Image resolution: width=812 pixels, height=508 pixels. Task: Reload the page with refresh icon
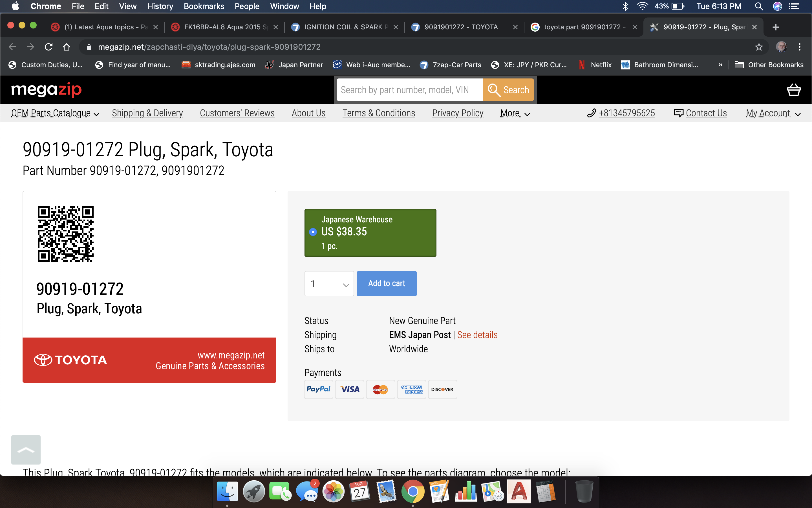tap(49, 47)
